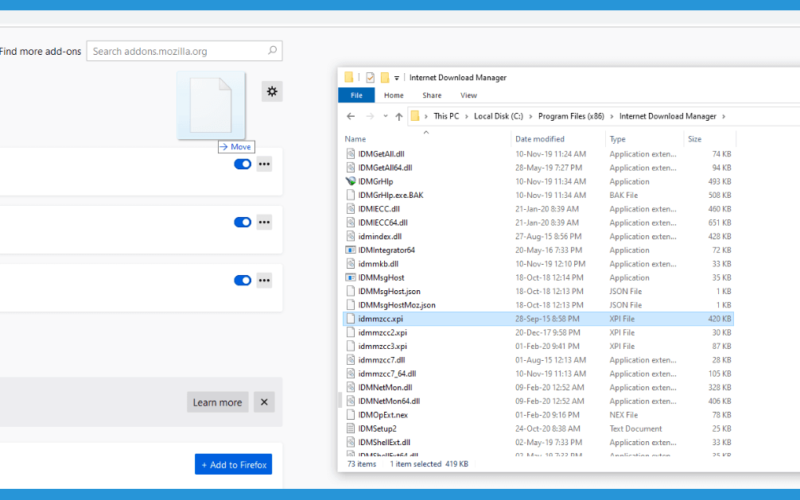Click the IDMOpExt.nex file icon

(351, 415)
